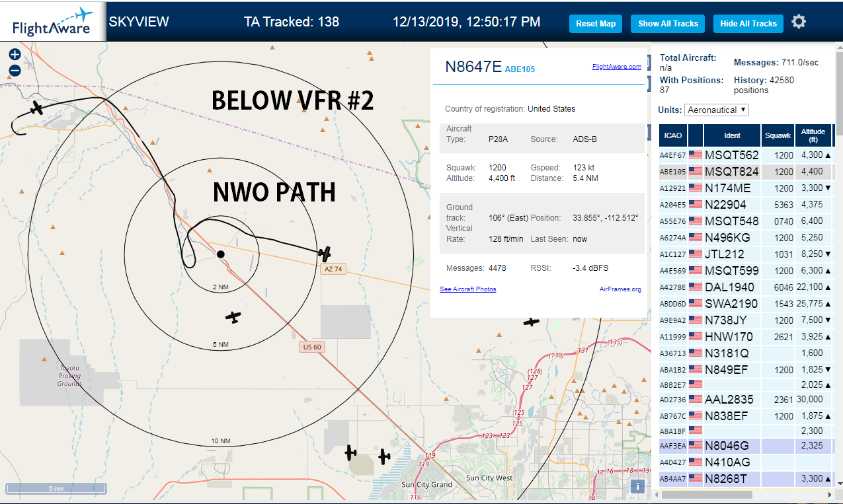
Task: Select the HNW170 aircraft row
Action: tap(746, 337)
